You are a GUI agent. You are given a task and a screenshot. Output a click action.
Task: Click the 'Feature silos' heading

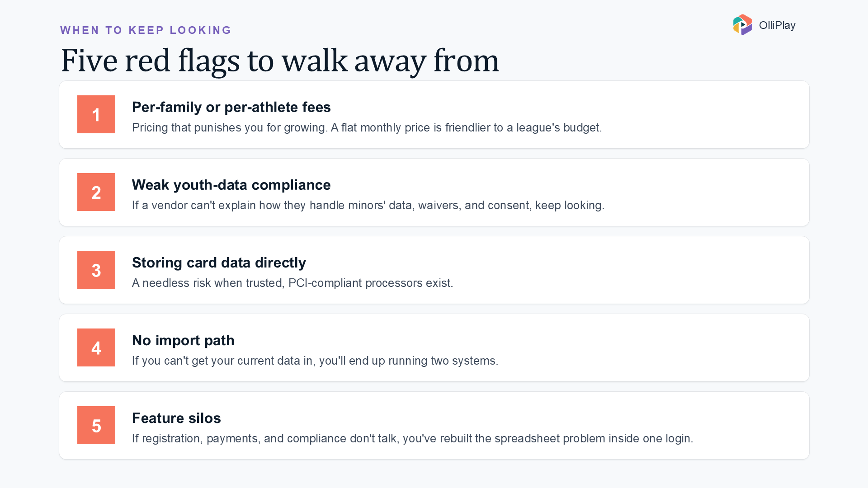point(176,418)
